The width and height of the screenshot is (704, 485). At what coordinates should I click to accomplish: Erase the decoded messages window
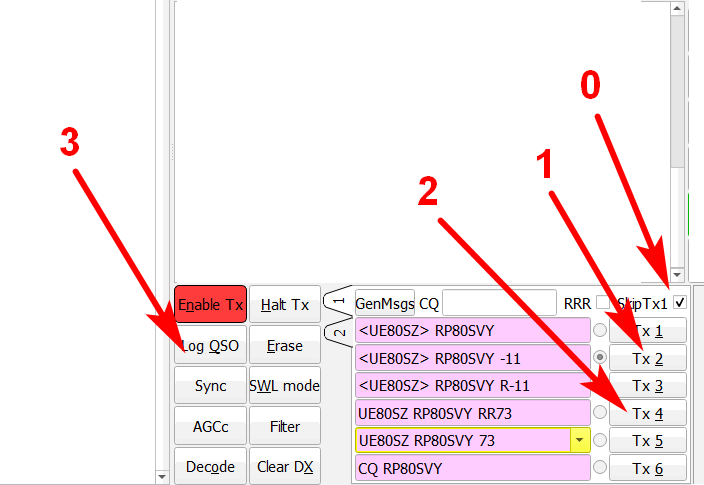pos(284,346)
